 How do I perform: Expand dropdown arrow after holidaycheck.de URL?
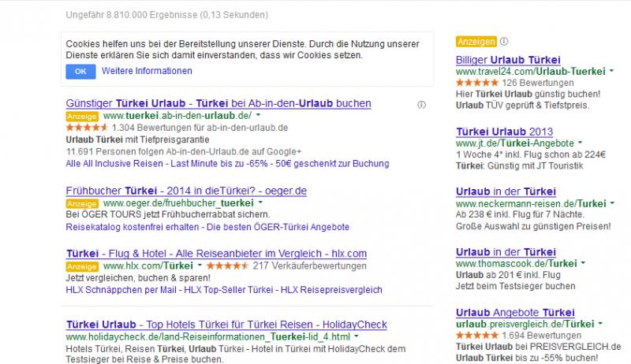[x=357, y=336]
